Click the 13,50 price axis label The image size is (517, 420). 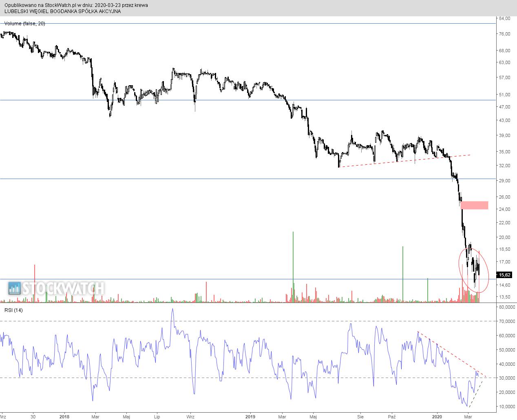coord(504,297)
